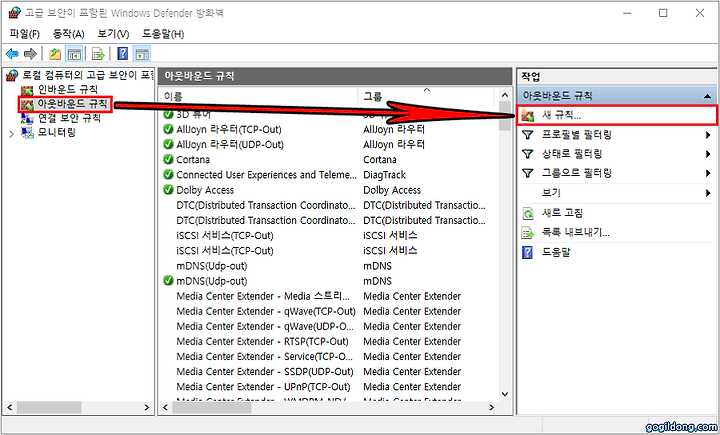The height and width of the screenshot is (435, 720).
Task: Click the rule list horizontal scroll right arrow
Action: click(492, 407)
